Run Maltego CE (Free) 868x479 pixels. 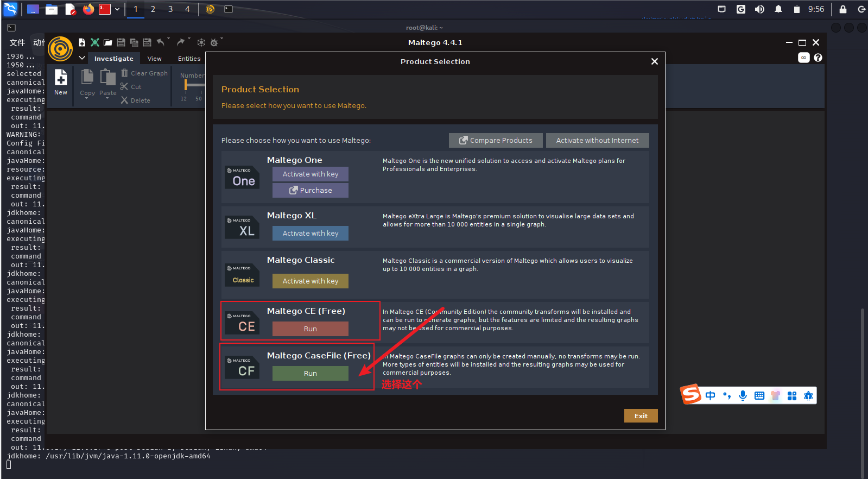311,329
